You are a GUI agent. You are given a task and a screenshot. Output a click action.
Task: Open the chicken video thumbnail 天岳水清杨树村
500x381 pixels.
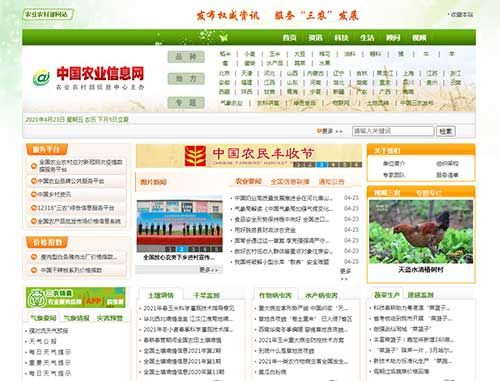(421, 232)
